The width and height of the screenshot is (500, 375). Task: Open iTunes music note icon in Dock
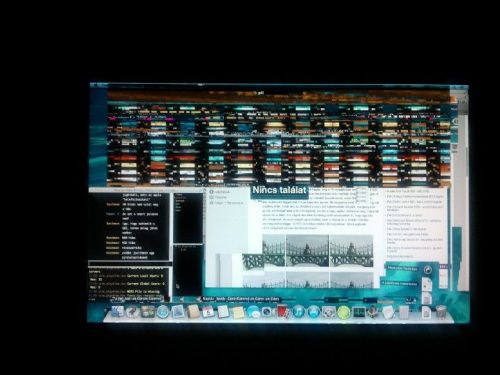click(x=298, y=312)
